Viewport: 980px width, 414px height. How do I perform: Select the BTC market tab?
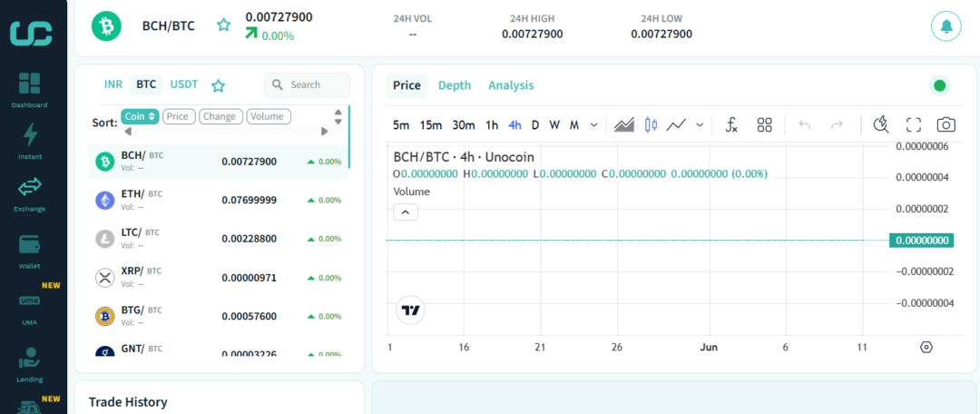point(146,84)
